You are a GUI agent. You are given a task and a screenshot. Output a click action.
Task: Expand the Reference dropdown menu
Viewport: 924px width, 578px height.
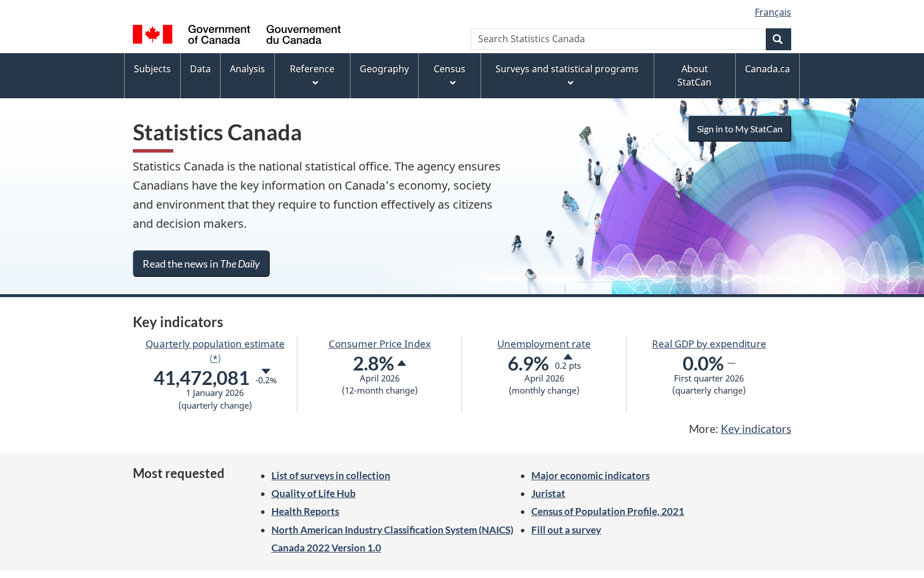(x=312, y=76)
